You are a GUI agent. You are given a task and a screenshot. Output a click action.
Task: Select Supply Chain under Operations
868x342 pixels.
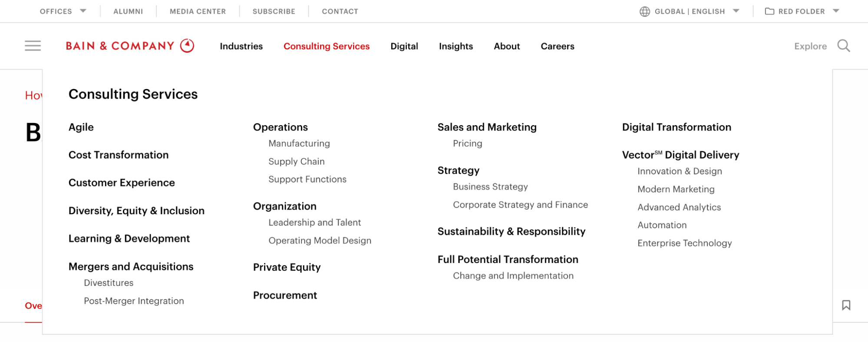(297, 161)
